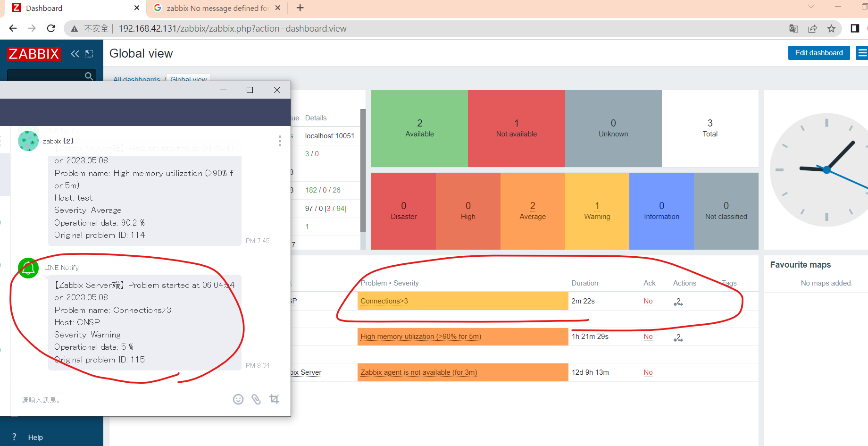868x446 pixels.
Task: Click the magnifier icon in Zabbix search box
Action: 89,76
